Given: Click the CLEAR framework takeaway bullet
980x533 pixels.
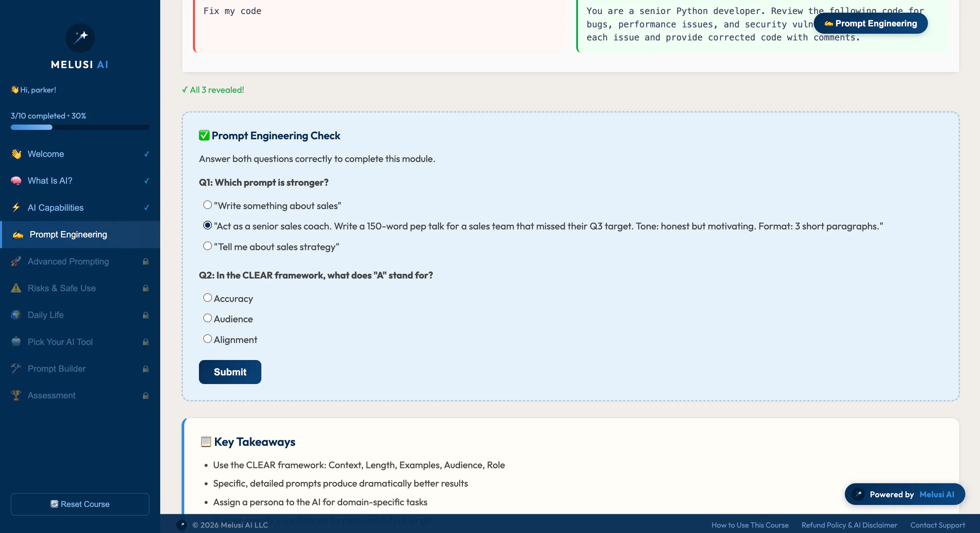Looking at the screenshot, I should 359,465.
